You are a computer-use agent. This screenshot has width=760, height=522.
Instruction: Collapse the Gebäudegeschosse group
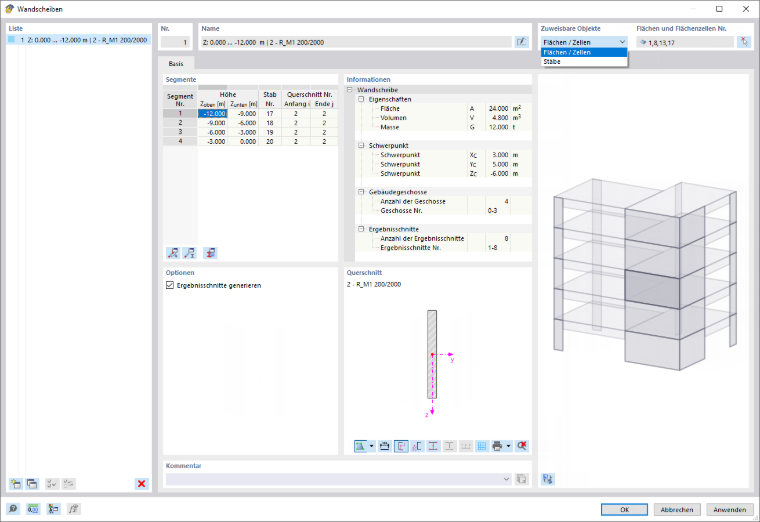coord(361,192)
